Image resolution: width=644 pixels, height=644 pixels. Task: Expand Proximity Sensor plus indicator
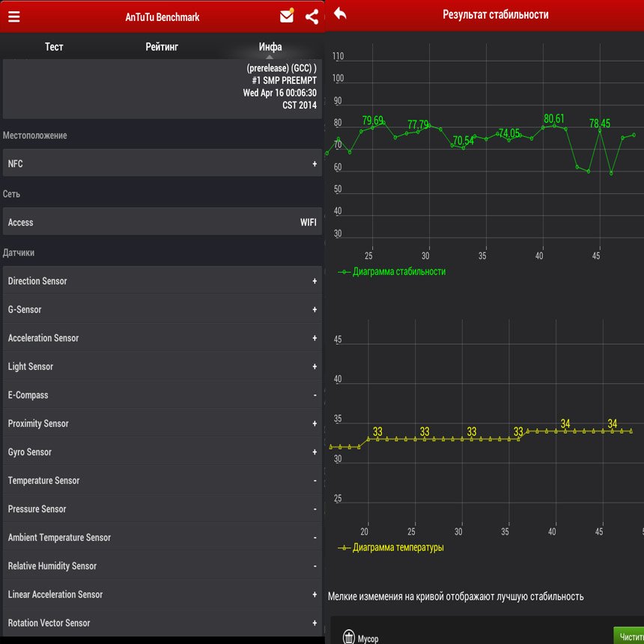[315, 423]
